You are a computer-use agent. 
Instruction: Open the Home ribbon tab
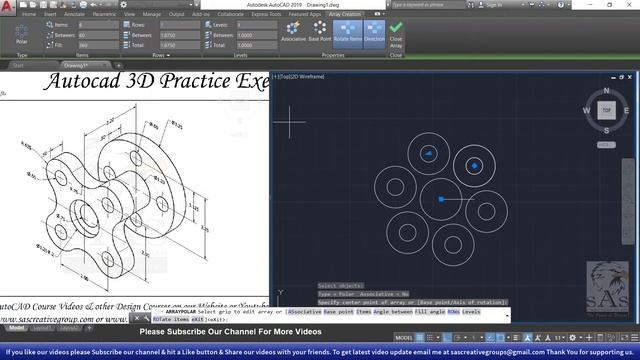point(29,14)
